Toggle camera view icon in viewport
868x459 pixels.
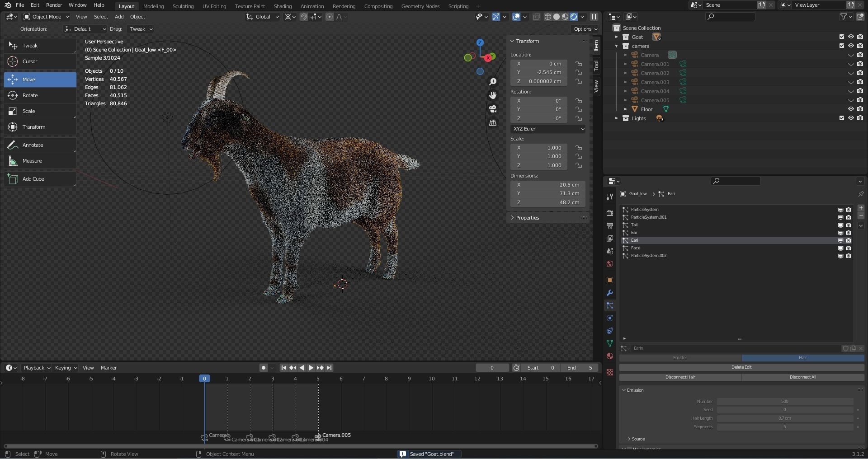click(x=493, y=109)
